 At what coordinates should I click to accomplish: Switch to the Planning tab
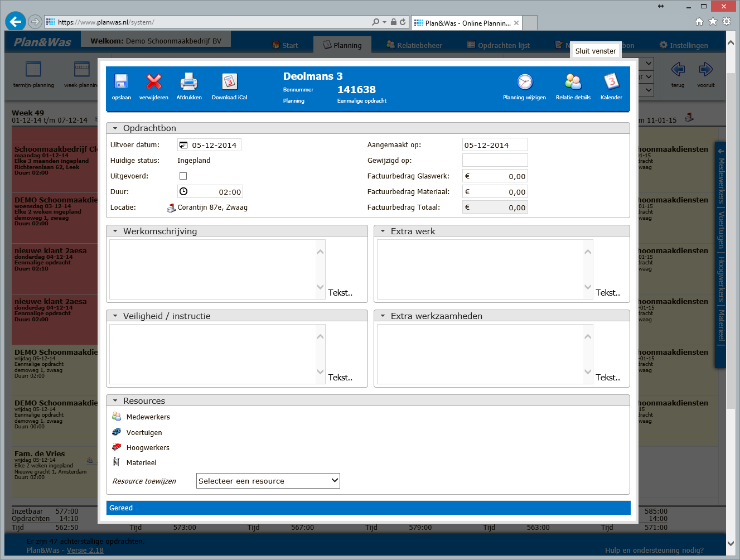coord(342,45)
